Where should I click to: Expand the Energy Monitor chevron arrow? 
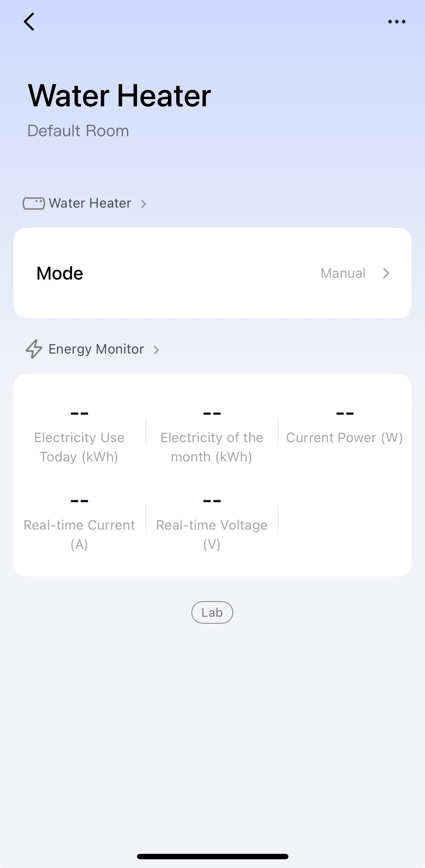[x=157, y=350]
